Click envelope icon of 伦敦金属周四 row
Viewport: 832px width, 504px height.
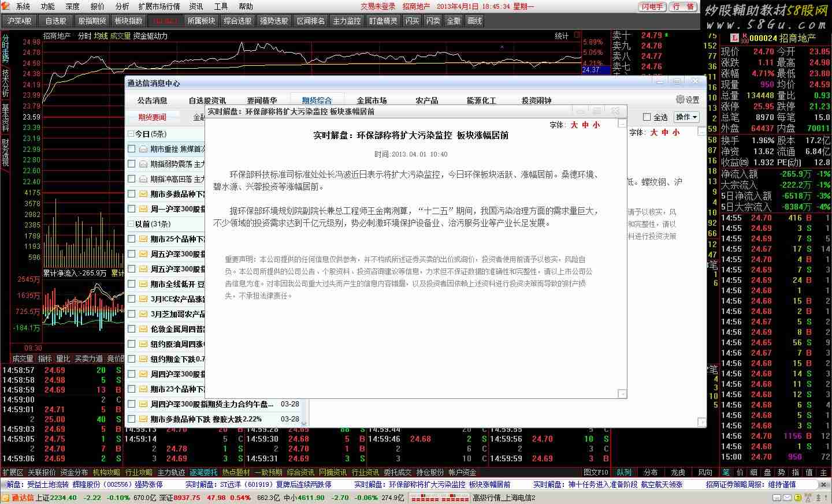pyautogui.click(x=143, y=329)
